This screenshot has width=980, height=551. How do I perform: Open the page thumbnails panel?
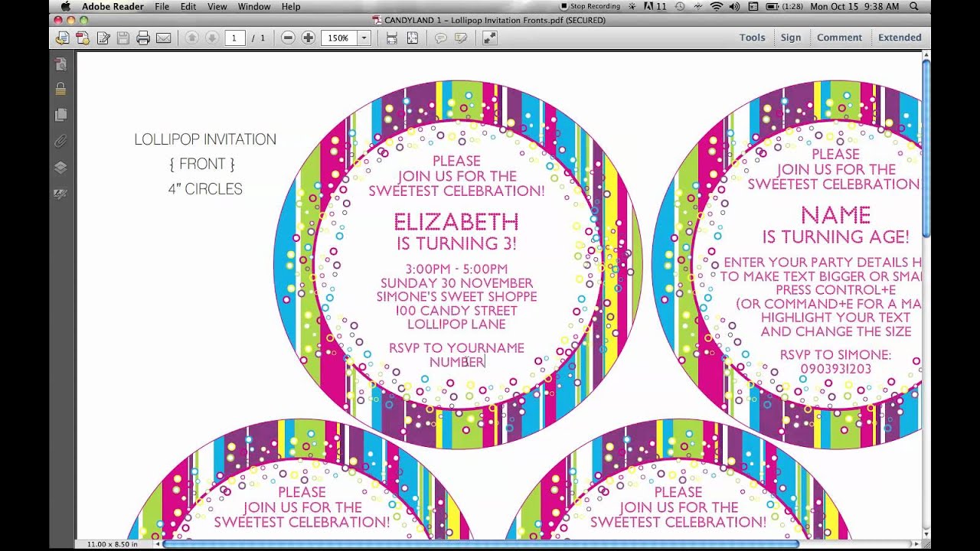click(60, 115)
